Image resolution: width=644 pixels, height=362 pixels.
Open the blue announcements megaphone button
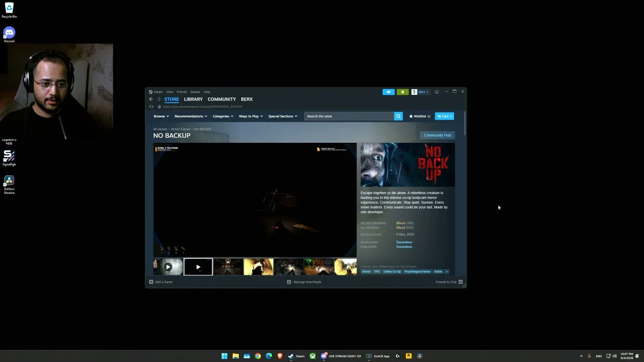pos(388,92)
